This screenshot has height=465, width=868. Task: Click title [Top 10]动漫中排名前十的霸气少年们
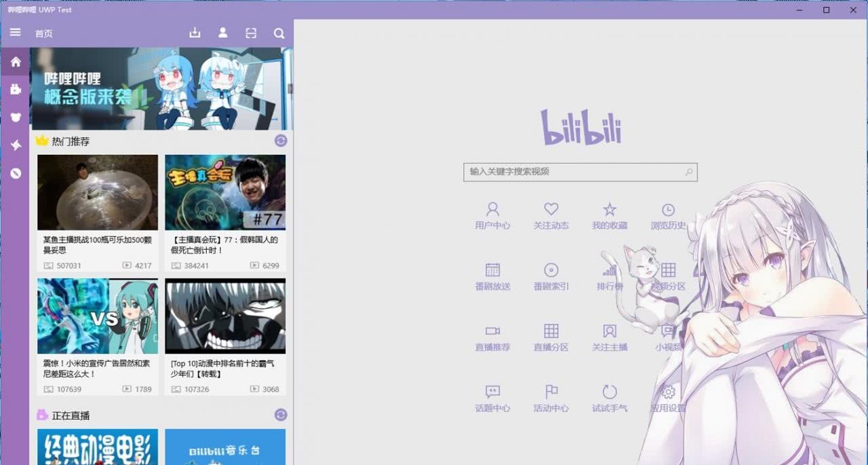[x=222, y=369]
